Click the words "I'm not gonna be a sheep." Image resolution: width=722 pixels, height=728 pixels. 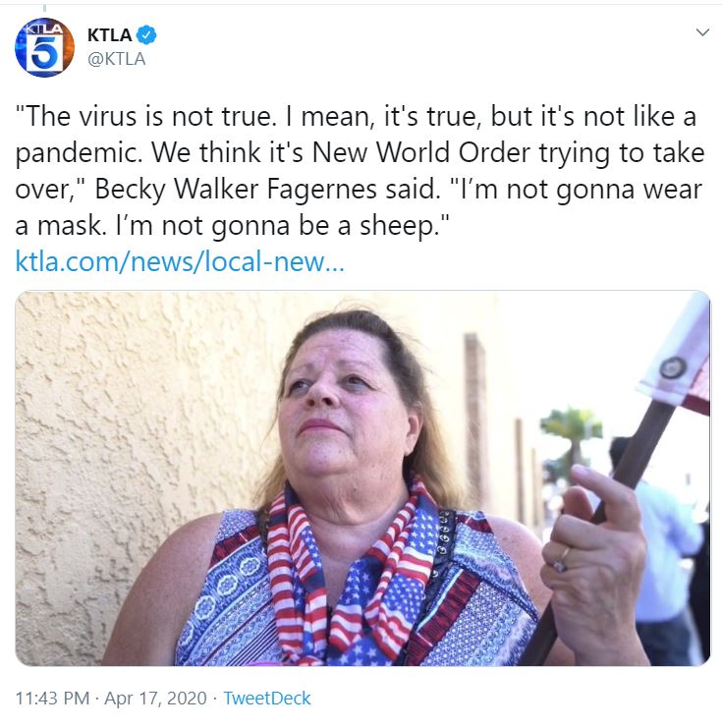(x=282, y=226)
